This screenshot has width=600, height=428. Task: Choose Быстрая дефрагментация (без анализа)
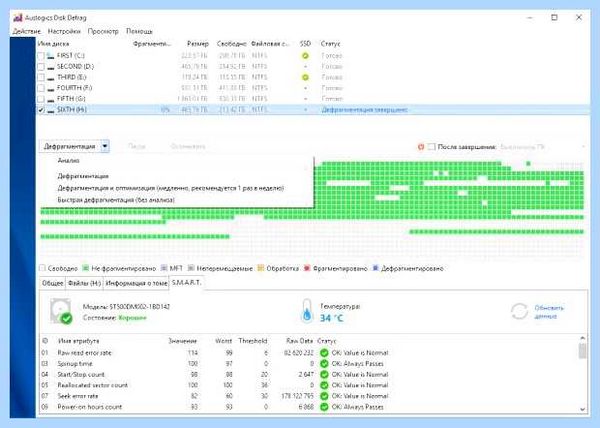coord(116,200)
